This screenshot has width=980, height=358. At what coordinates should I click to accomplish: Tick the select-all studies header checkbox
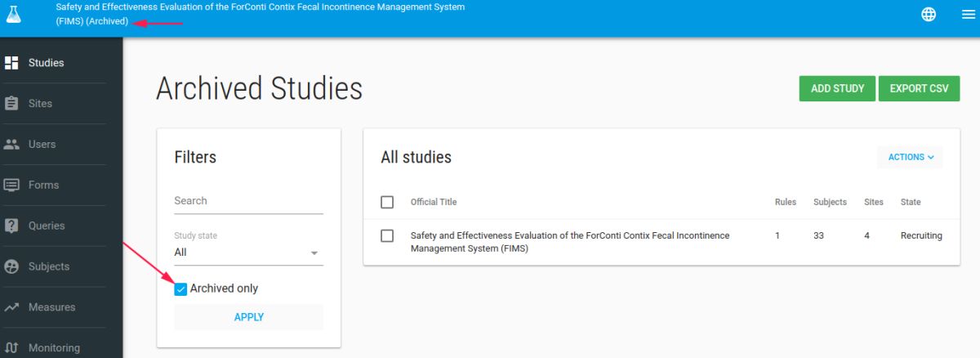click(x=387, y=203)
